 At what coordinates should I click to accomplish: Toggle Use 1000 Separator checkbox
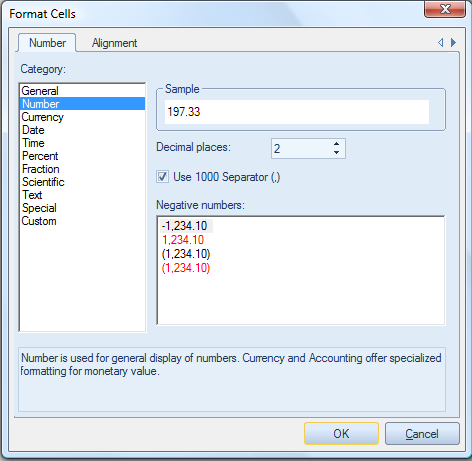(x=162, y=177)
